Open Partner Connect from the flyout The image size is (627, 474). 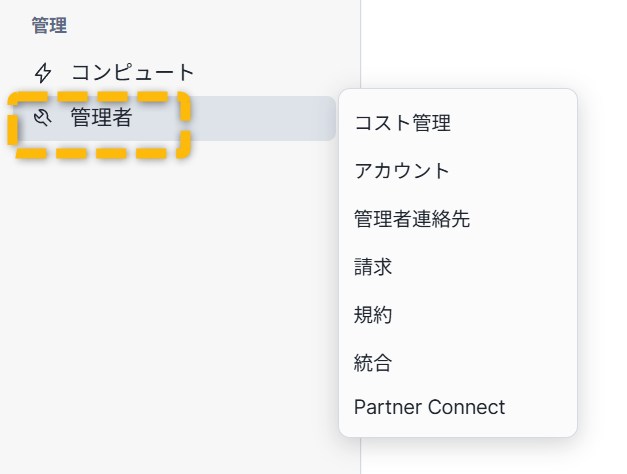pos(430,408)
